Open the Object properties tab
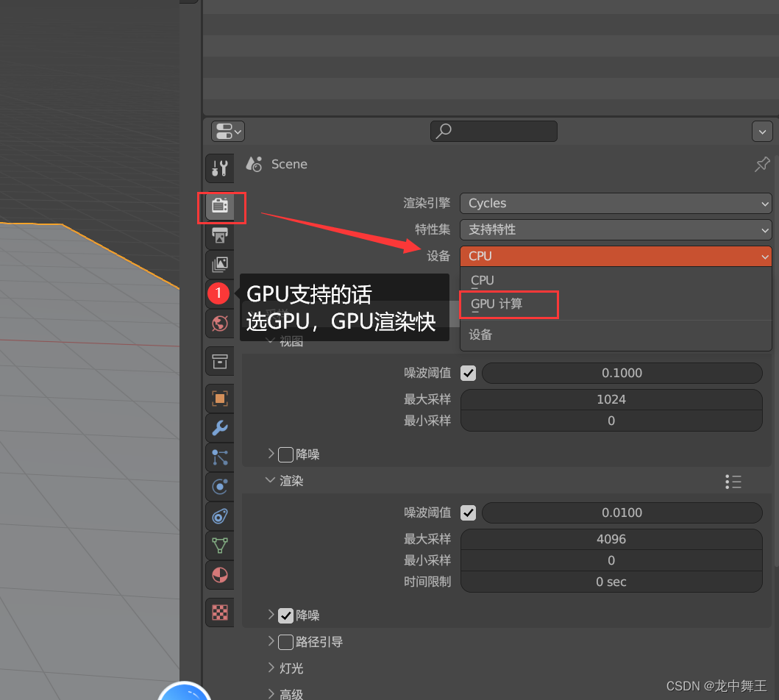Screen dimensions: 779x700 coord(220,399)
